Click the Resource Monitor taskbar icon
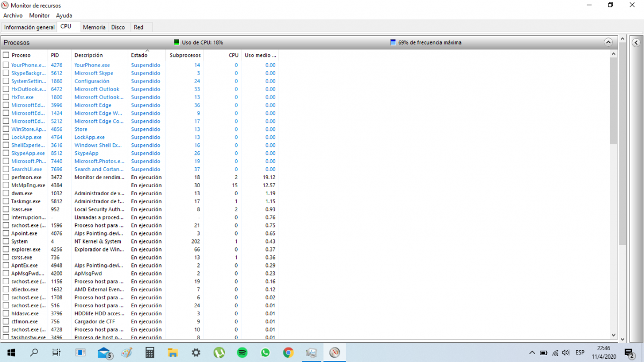The width and height of the screenshot is (644, 362). tap(335, 353)
